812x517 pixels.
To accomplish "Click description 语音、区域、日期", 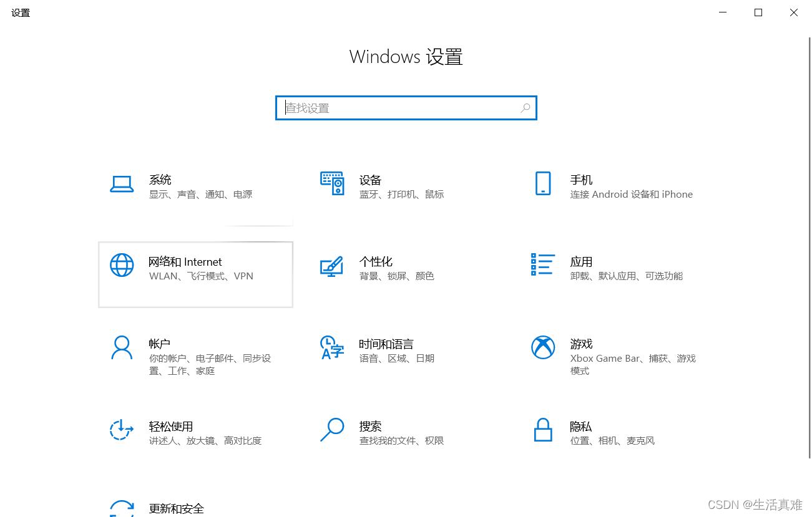I will pos(397,358).
